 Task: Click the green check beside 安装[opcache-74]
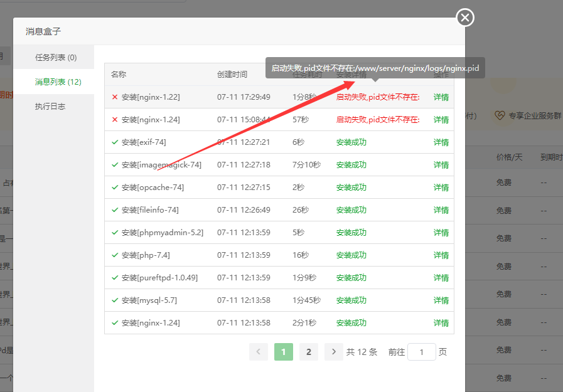coord(115,187)
